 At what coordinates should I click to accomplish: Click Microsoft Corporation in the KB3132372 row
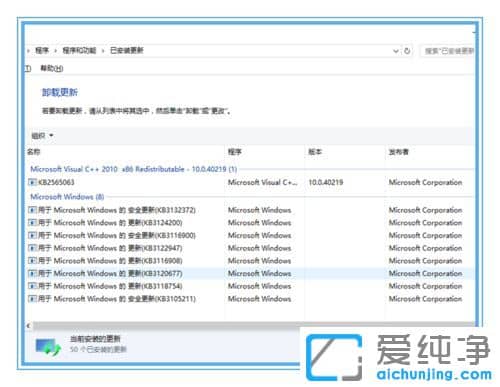(425, 210)
